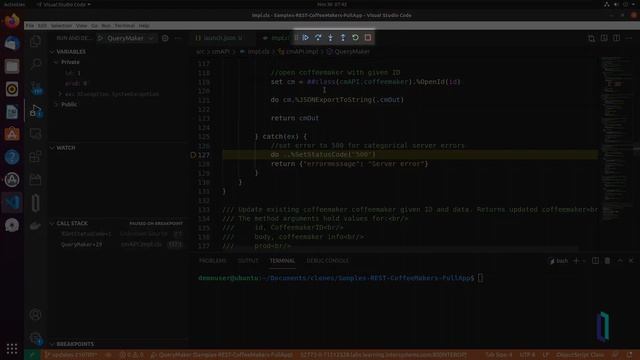Screen dimensions: 640x360
Task: Open the Accounts icon in the activity bar
Action: pyautogui.click(x=36, y=315)
